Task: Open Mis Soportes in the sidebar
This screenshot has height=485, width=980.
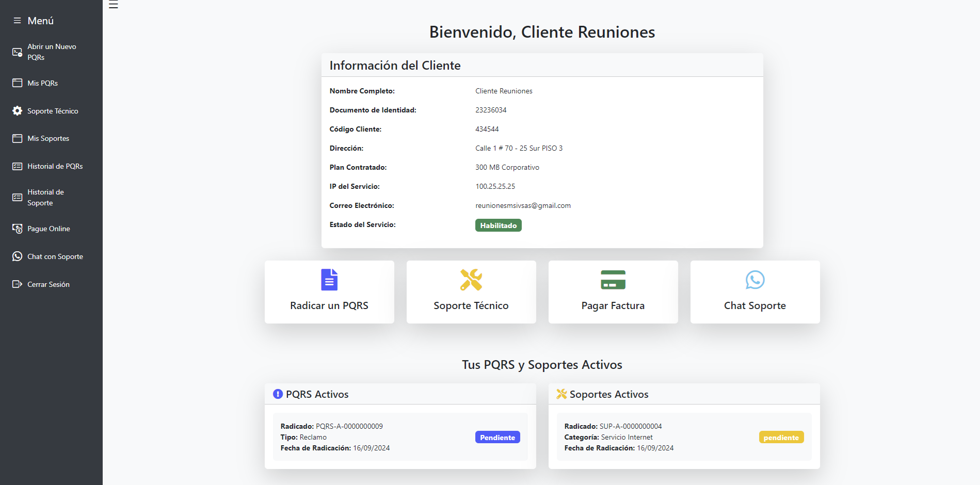Action: point(48,138)
